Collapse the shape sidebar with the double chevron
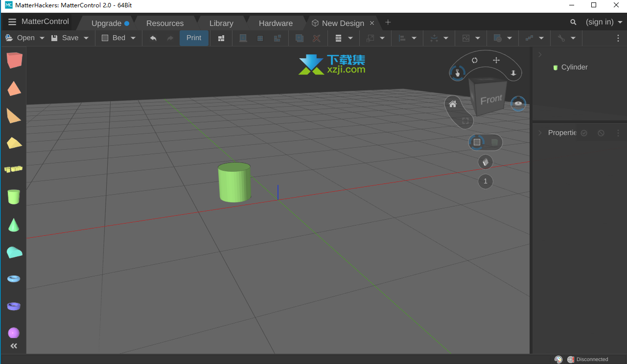 pos(14,346)
